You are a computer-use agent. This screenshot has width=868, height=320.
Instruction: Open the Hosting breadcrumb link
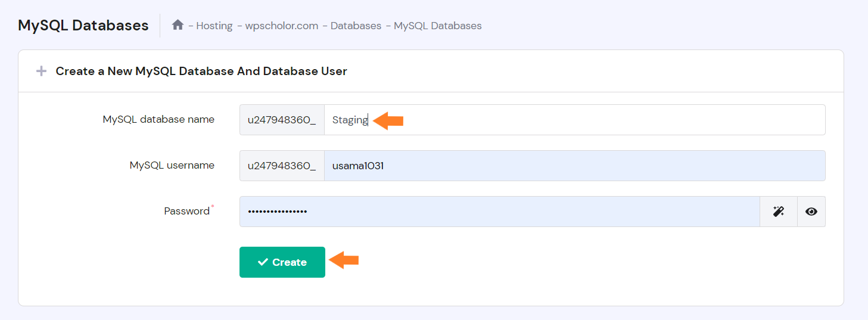tap(214, 26)
